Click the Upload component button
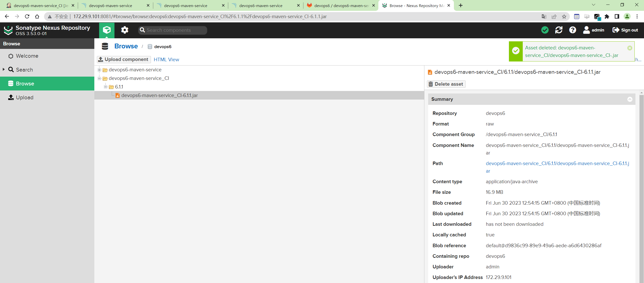The image size is (644, 283). click(124, 59)
